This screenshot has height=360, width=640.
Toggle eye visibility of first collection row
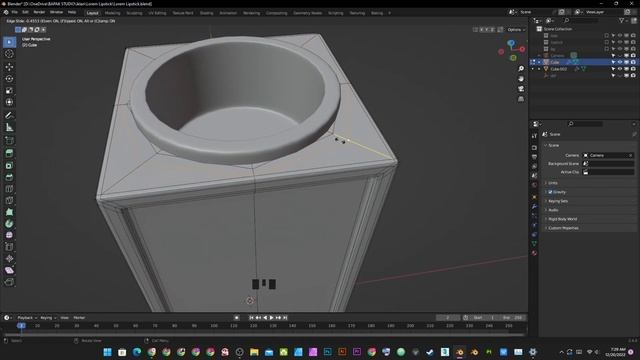(620, 36)
